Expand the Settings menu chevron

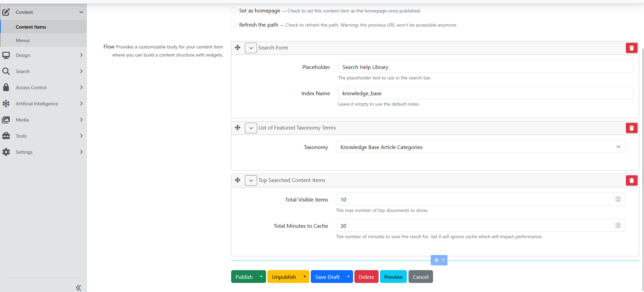[x=81, y=152]
